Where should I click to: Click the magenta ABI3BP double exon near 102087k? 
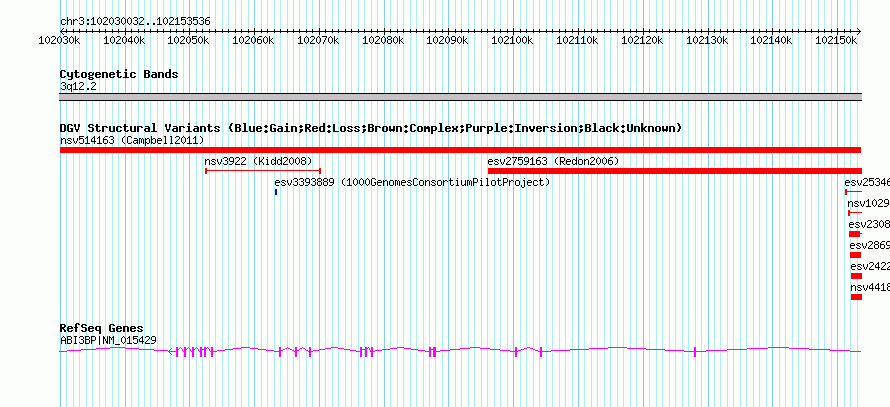coord(433,352)
